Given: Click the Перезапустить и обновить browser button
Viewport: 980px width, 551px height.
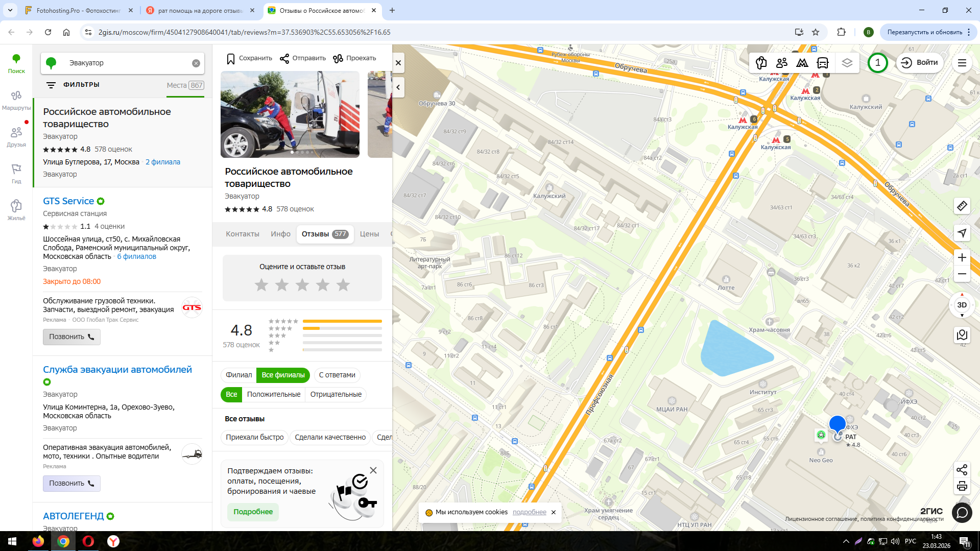Looking at the screenshot, I should tap(928, 32).
